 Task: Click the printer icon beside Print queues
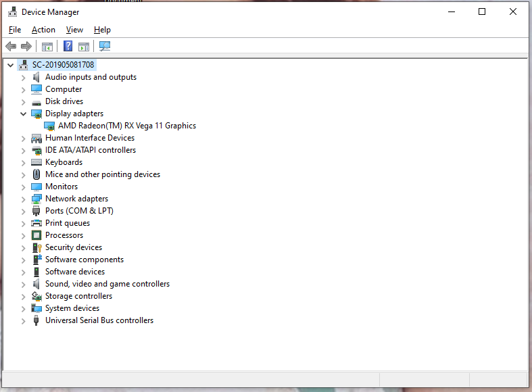[37, 223]
